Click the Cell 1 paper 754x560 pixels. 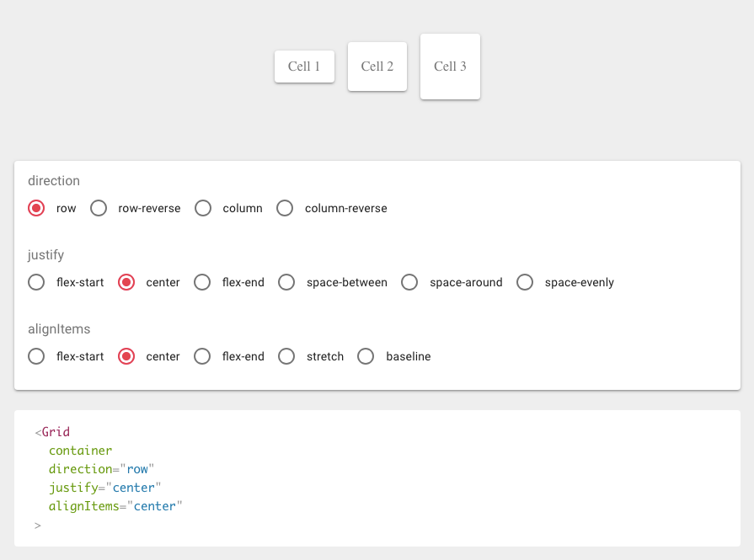(x=304, y=67)
